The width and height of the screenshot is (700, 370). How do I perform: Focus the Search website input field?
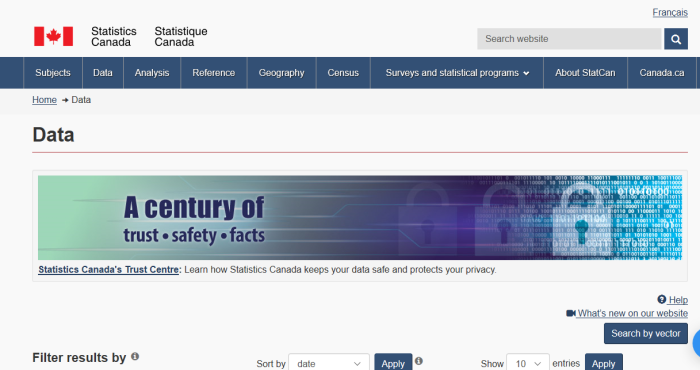tap(569, 39)
